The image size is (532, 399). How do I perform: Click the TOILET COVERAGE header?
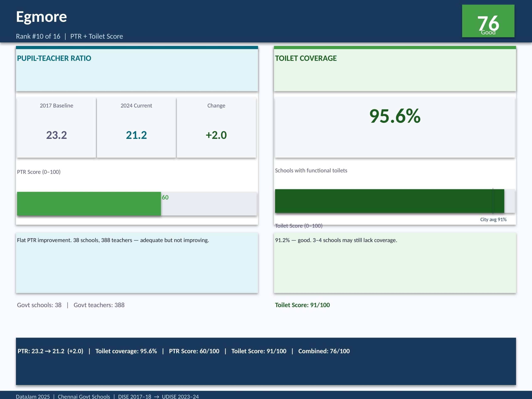tap(306, 58)
